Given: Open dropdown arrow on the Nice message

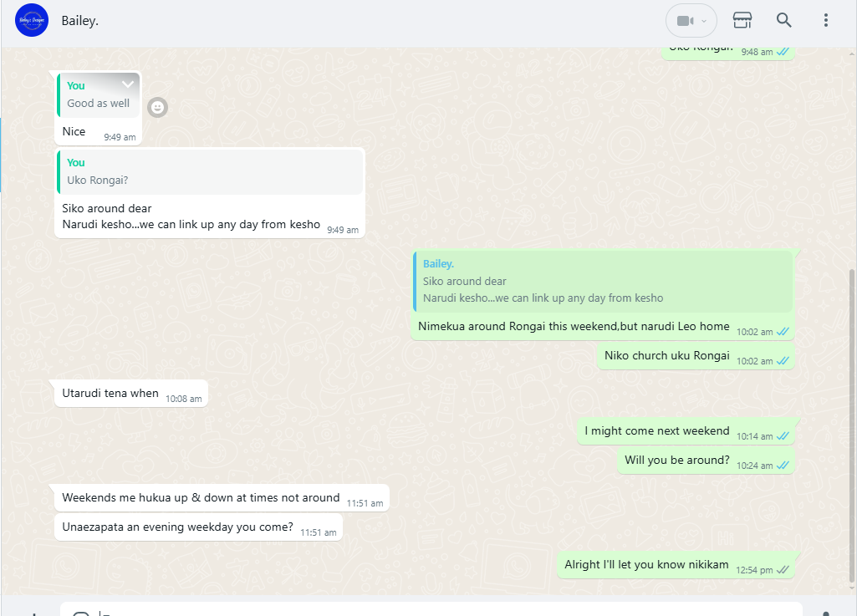Looking at the screenshot, I should click(x=128, y=84).
